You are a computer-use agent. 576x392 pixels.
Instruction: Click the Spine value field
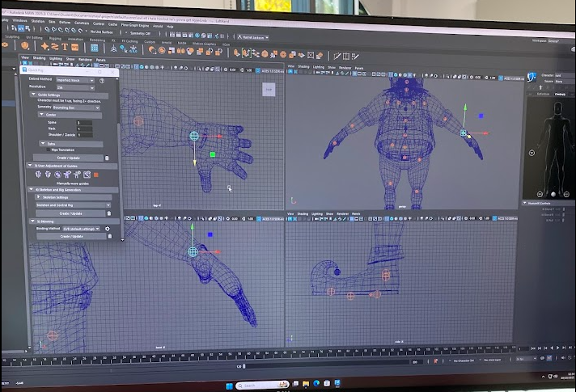(84, 122)
